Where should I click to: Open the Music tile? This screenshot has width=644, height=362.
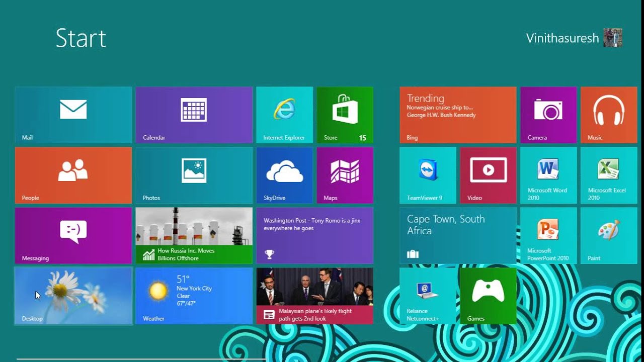(x=609, y=115)
